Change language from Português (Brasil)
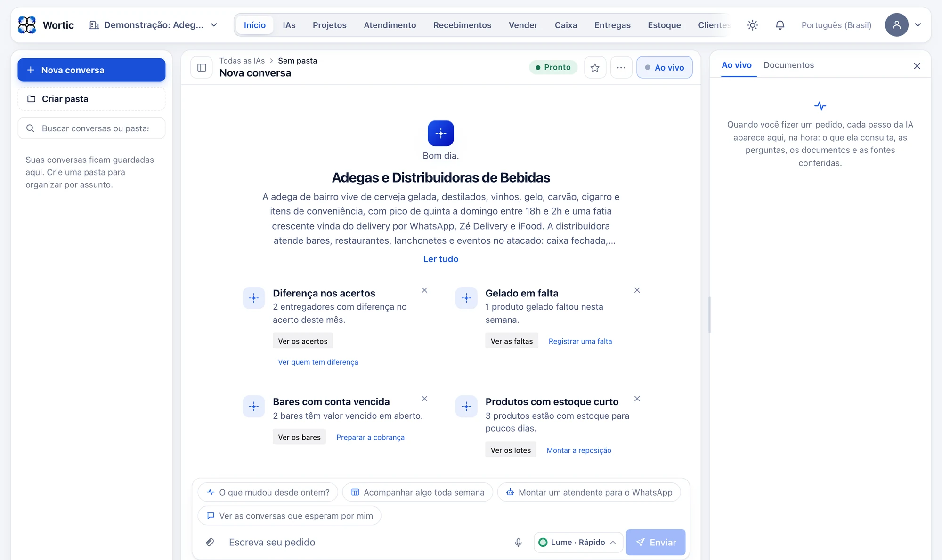942x560 pixels. [x=836, y=25]
